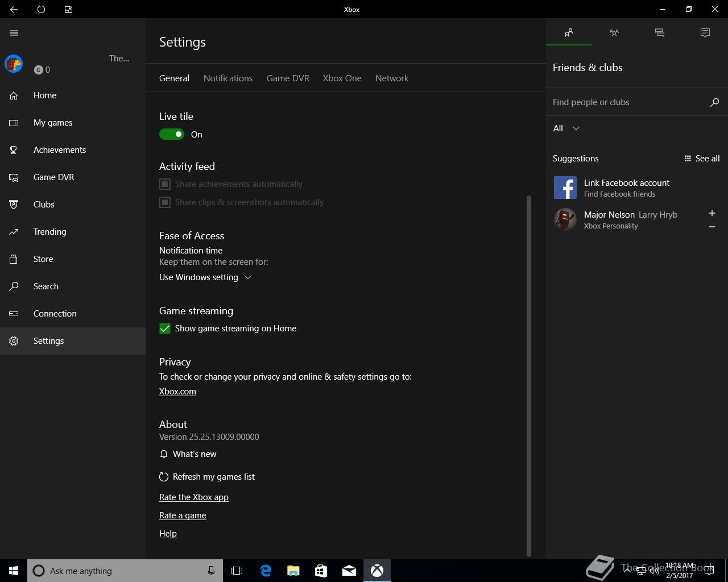
Task: Check Share achievements automatically
Action: tap(165, 184)
